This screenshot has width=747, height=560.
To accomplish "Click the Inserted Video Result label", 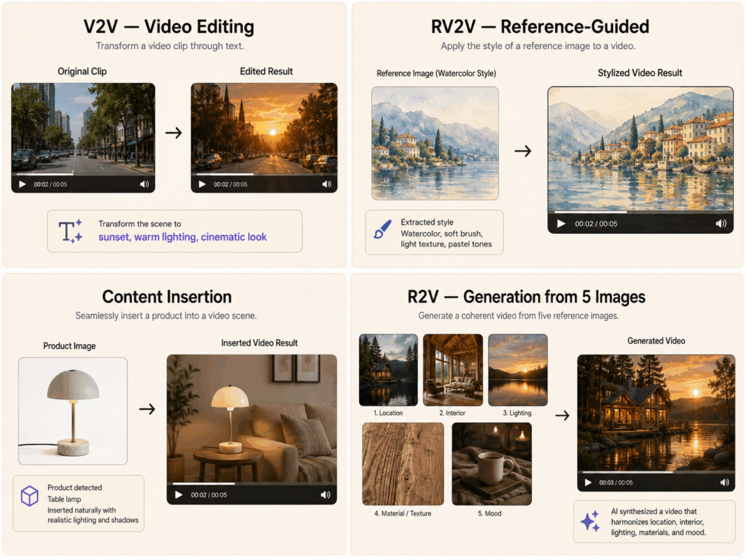I will (x=259, y=343).
